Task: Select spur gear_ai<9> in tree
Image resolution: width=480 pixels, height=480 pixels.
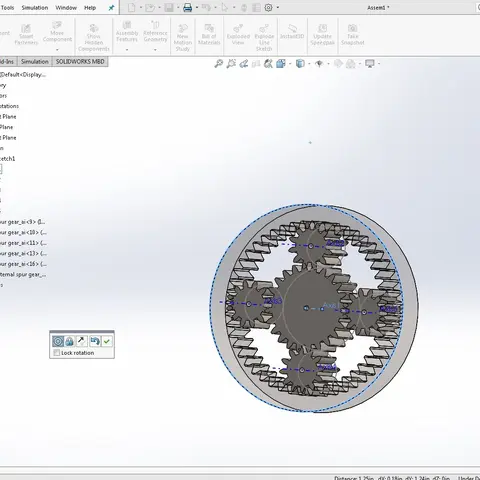Action: click(x=23, y=222)
